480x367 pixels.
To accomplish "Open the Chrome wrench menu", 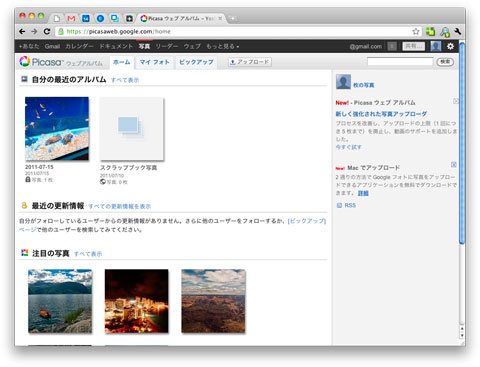I will pos(457,31).
